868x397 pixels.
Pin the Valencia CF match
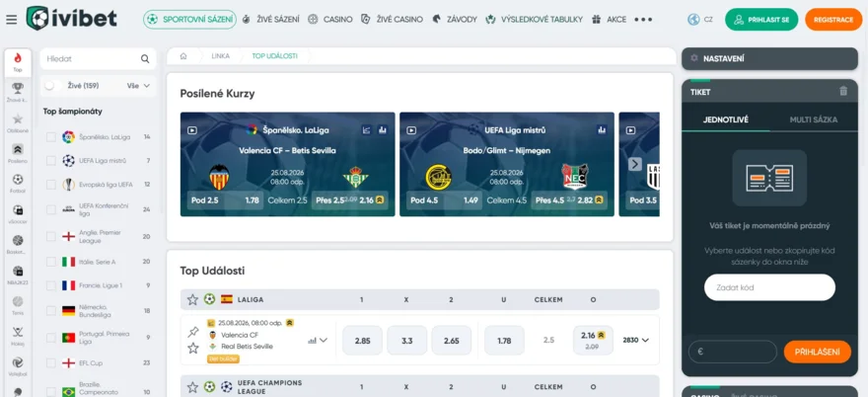(192, 332)
